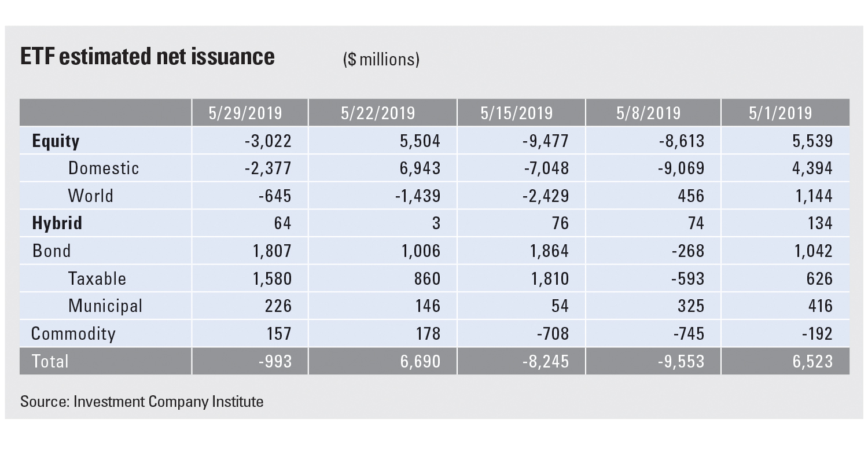
Task: Select the Equity row label
Action: point(56,141)
